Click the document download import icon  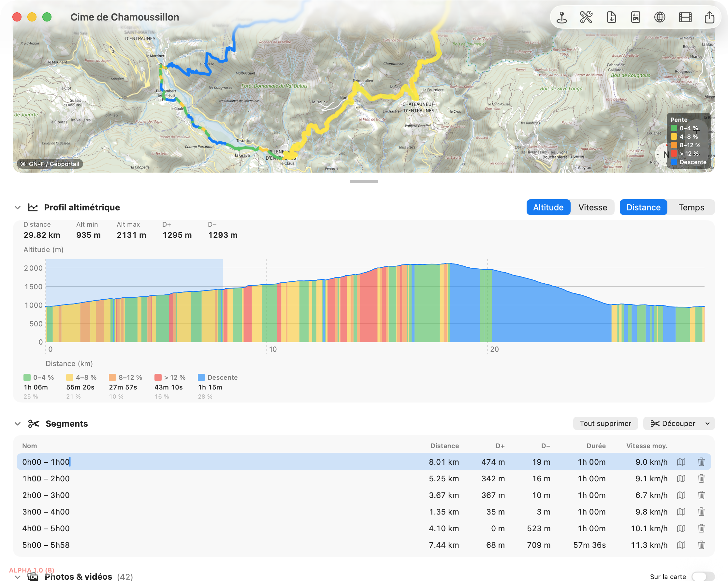pyautogui.click(x=611, y=17)
